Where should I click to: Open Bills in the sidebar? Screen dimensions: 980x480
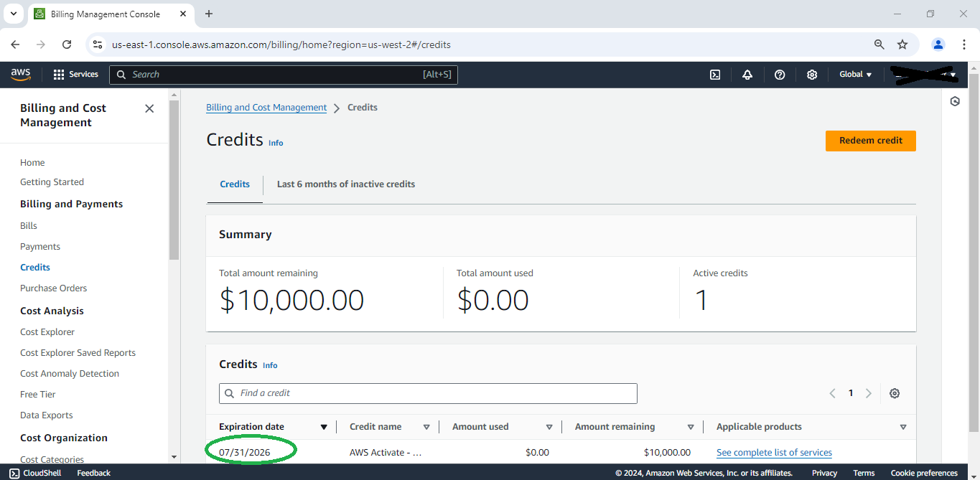click(29, 225)
